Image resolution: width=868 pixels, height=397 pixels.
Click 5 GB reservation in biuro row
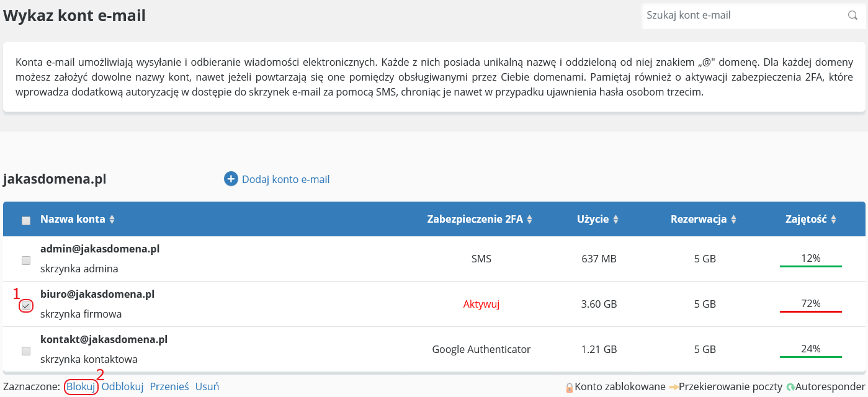[705, 304]
